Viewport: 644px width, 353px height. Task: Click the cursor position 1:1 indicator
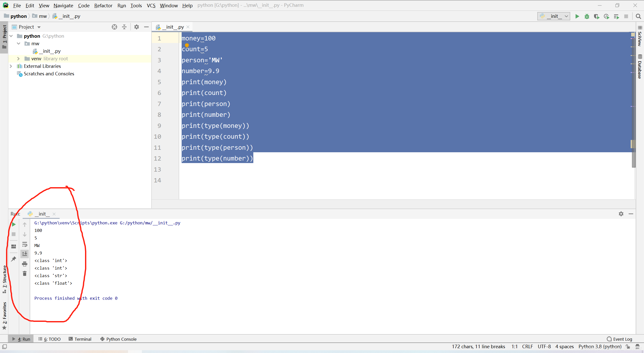514,347
